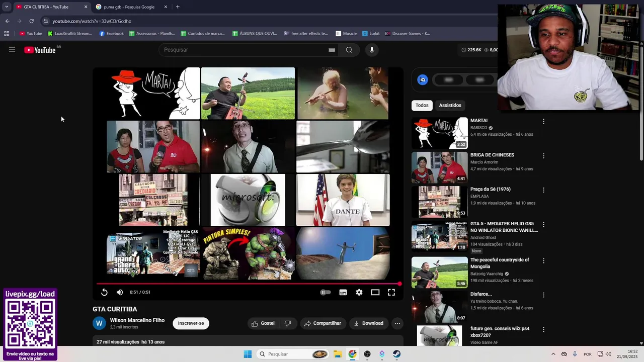Open the player settings gear
The image size is (644, 362).
[x=359, y=292]
